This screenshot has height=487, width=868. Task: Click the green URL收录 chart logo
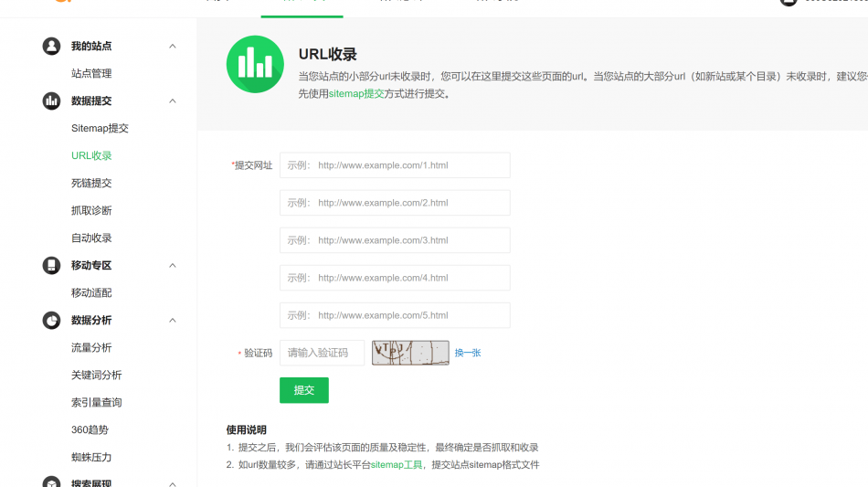point(255,64)
